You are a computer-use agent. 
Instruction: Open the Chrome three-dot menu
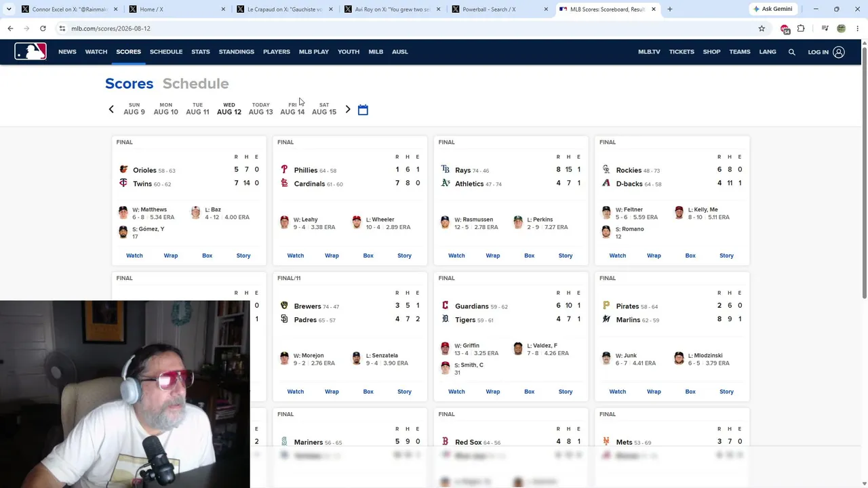858,28
